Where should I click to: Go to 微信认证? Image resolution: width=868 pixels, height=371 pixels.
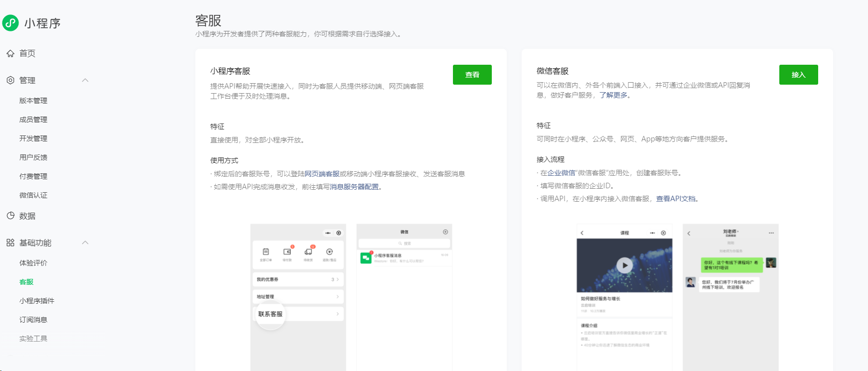click(x=33, y=195)
